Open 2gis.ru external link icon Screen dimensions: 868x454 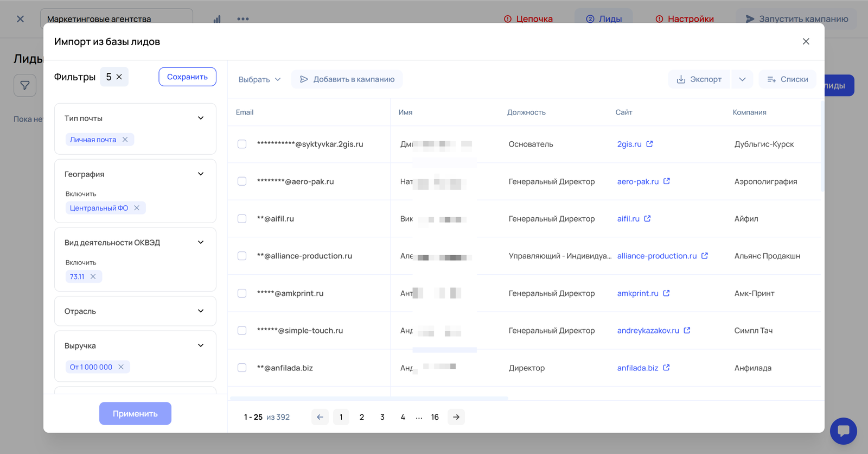point(649,144)
